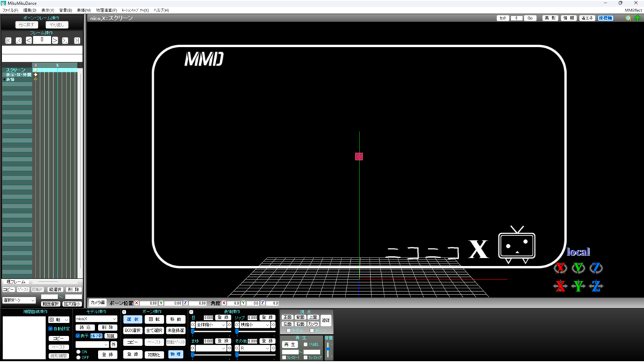Adjust the 音量 volume slider
Image resolution: width=644 pixels, height=362 pixels.
pos(328,350)
